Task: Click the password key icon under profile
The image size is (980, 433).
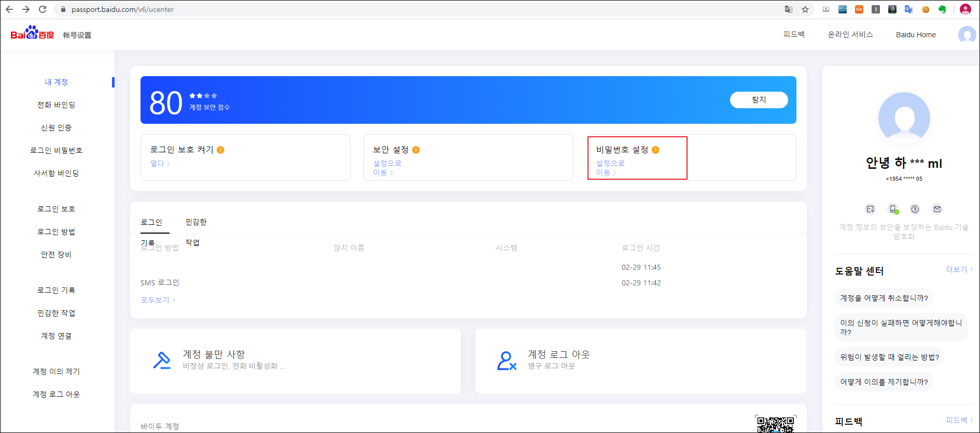Action: tap(915, 209)
